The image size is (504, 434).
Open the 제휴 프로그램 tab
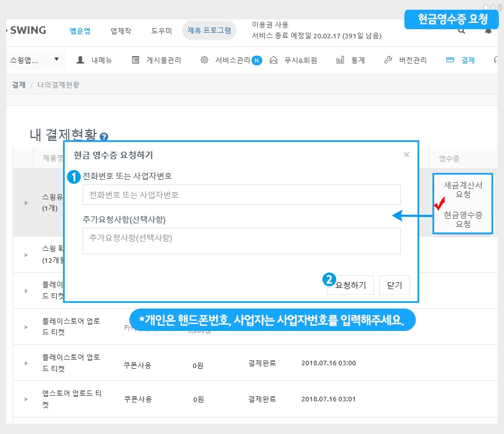(209, 31)
